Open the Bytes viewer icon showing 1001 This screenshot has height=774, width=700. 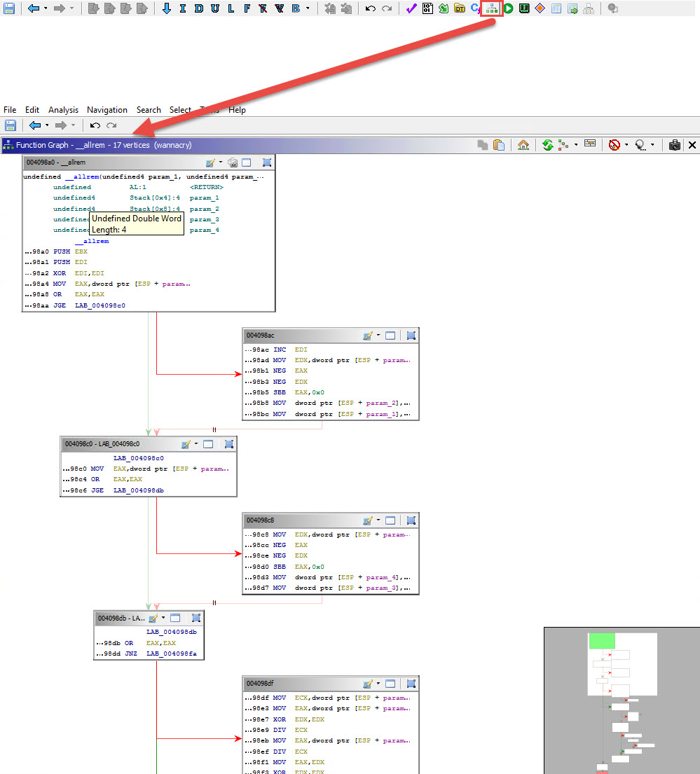(427, 8)
